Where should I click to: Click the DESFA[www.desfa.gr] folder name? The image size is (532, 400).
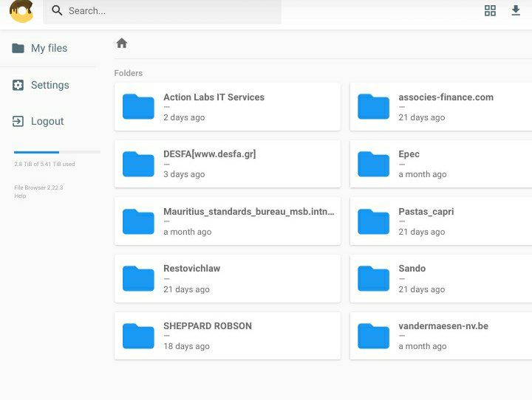click(x=210, y=154)
